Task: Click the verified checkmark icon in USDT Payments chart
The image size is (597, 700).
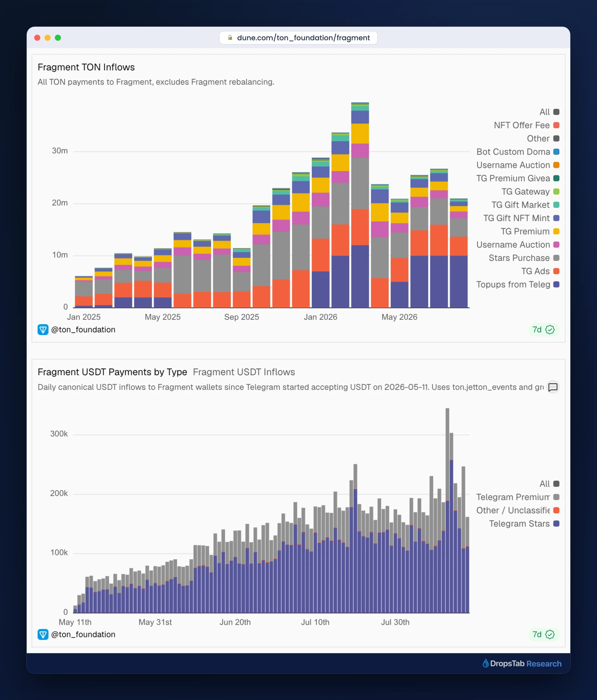Action: (x=550, y=634)
